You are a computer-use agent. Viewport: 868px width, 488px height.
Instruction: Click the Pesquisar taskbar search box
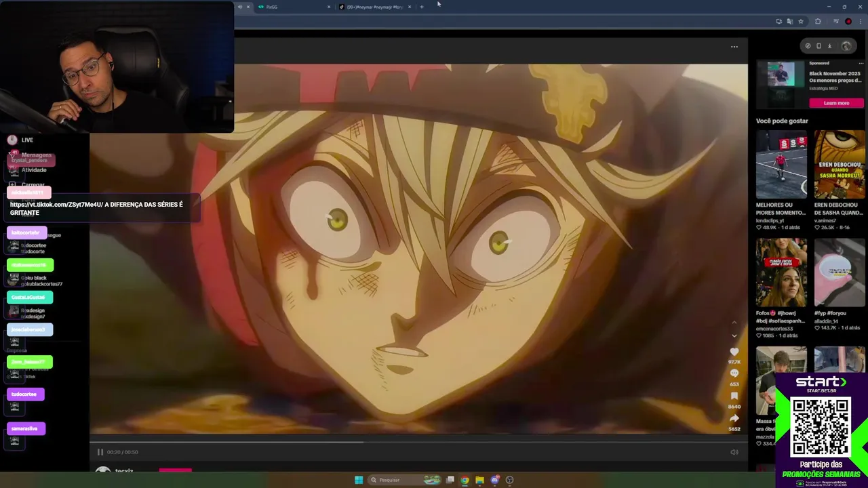coord(406,480)
